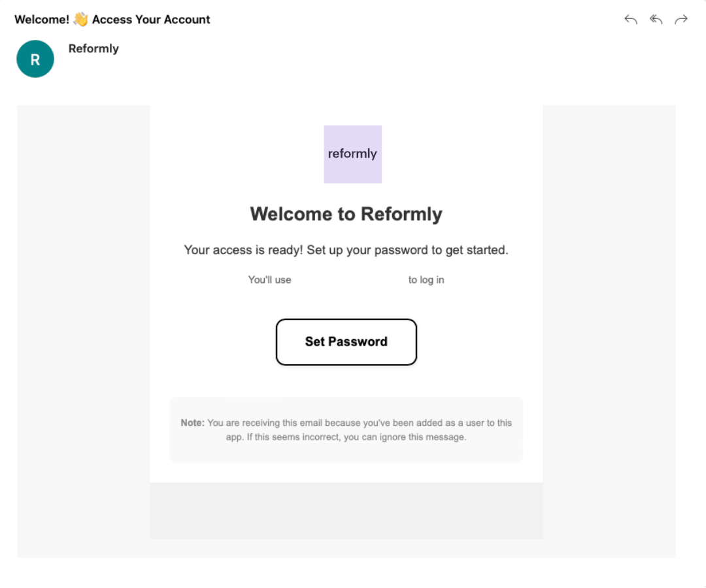Click the purple reformly logo
Screen dimensions: 706x588
click(x=352, y=154)
